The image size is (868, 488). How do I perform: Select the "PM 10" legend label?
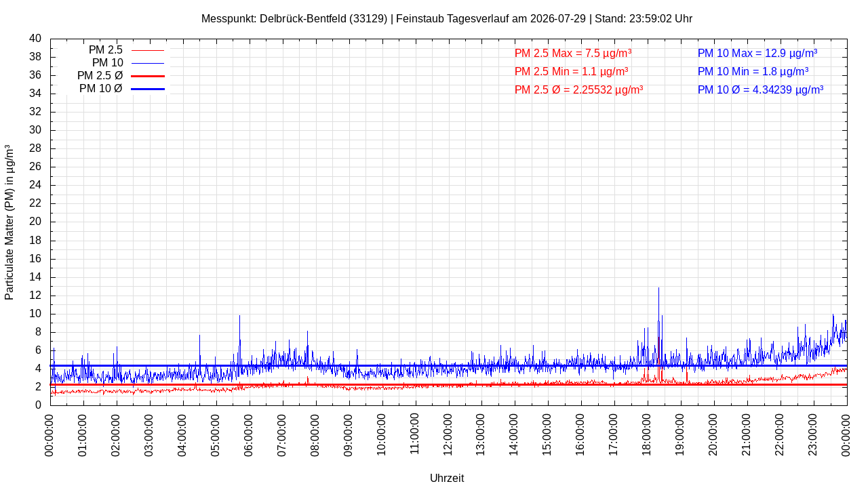tap(108, 63)
